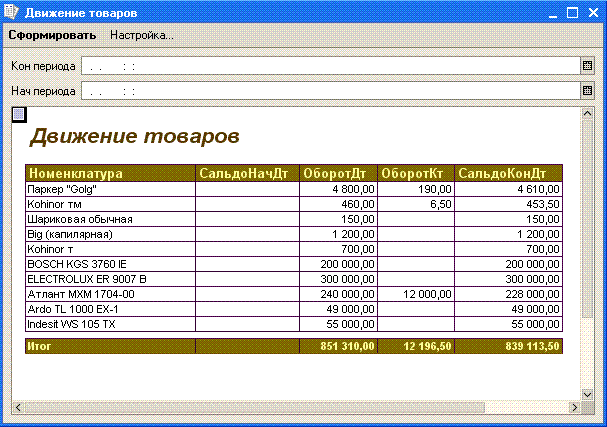This screenshot has width=607, height=427.
Task: Click the Атлант МХМ 1704-00 cell
Action: [x=110, y=294]
